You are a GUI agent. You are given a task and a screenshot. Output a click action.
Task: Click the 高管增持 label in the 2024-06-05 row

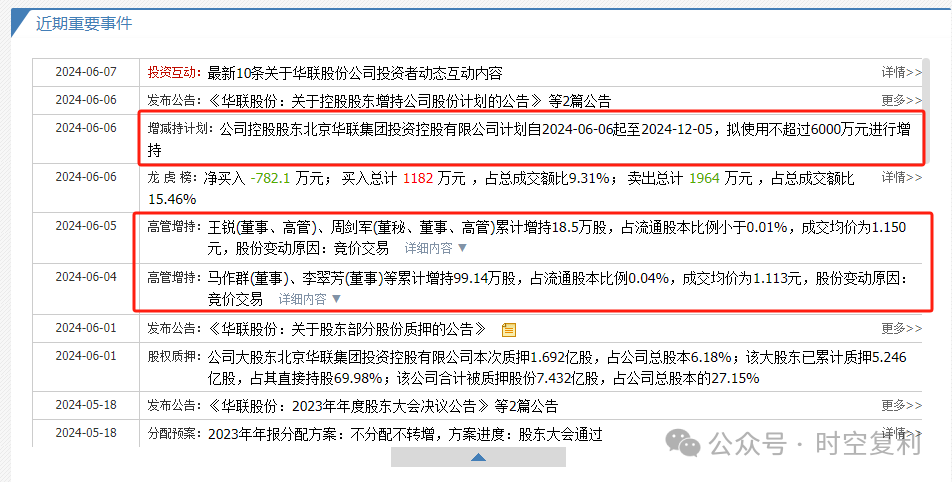174,227
